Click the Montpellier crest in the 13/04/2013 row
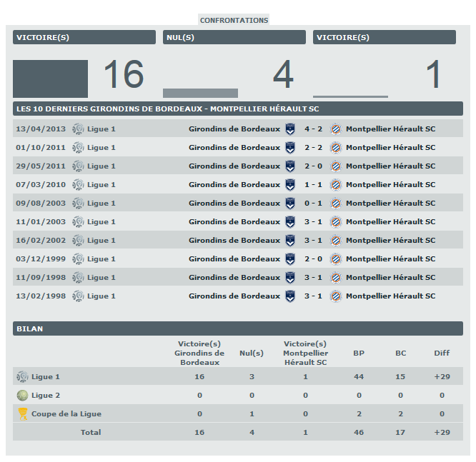The width and height of the screenshot is (476, 462). pos(336,129)
